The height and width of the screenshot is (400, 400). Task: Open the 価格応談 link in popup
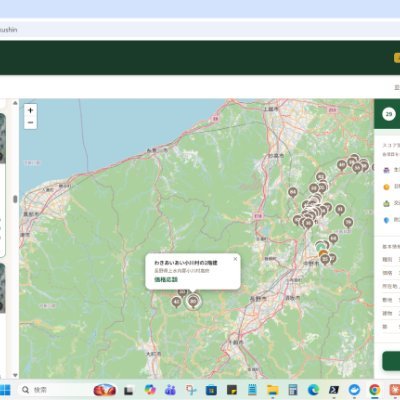[166, 279]
